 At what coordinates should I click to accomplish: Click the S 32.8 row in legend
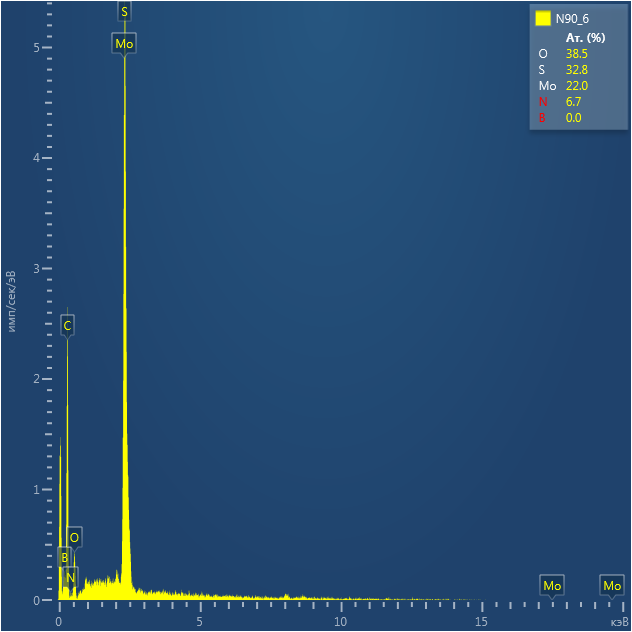[564, 70]
